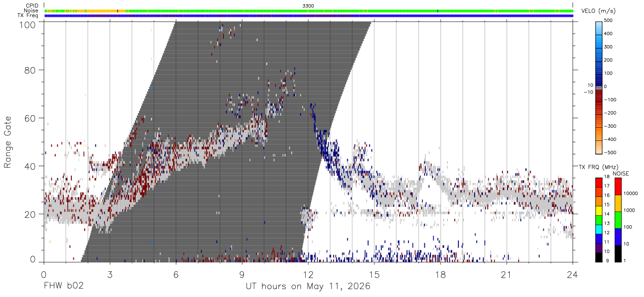Click the -500 tick on velocity colorbar
The image size is (644, 297).
[x=609, y=152]
